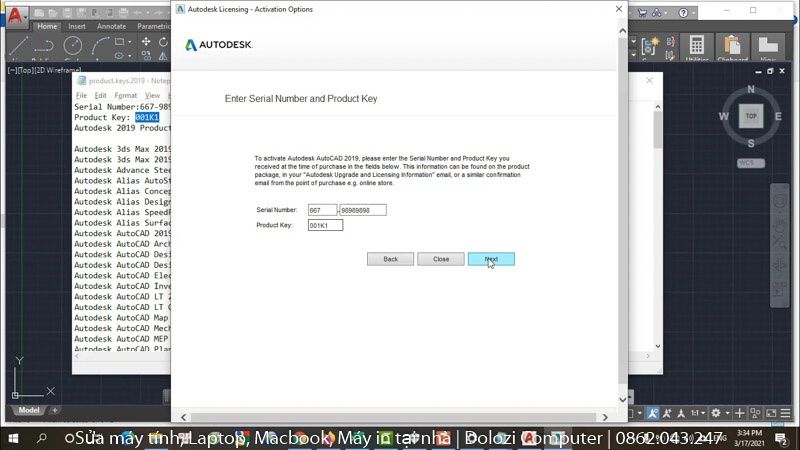Expand the Rectangle tool dropdown arrow
This screenshot has width=800, height=450.
130,42
